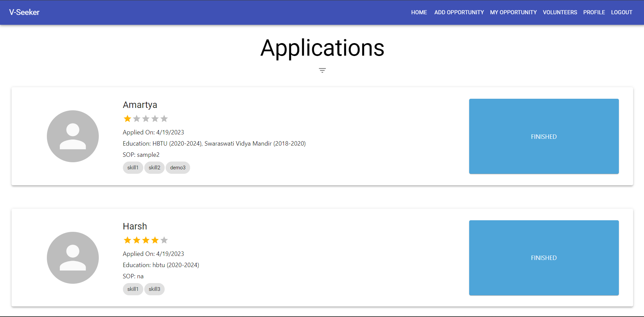Click Amartya's profile avatar icon
644x317 pixels.
tap(73, 136)
